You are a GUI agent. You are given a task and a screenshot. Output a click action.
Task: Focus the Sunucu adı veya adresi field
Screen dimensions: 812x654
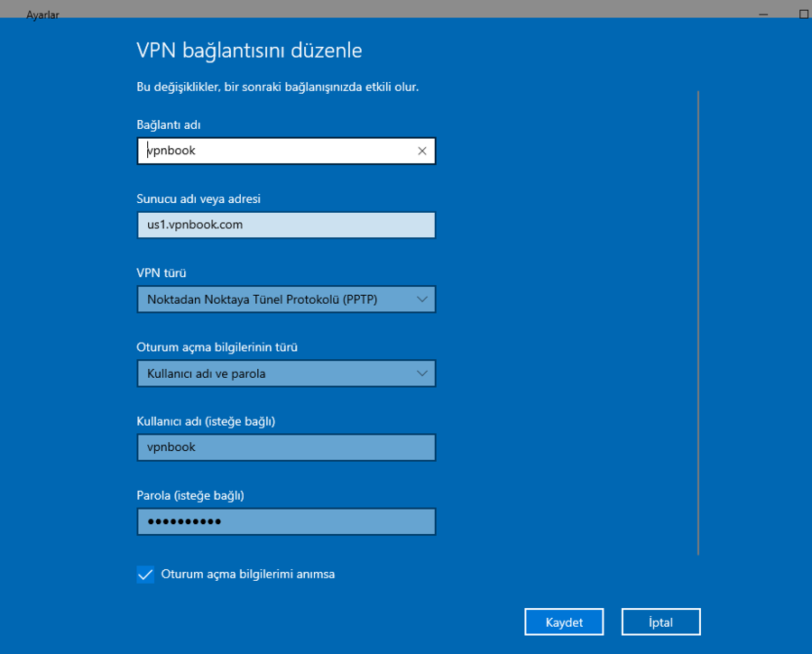coord(286,225)
